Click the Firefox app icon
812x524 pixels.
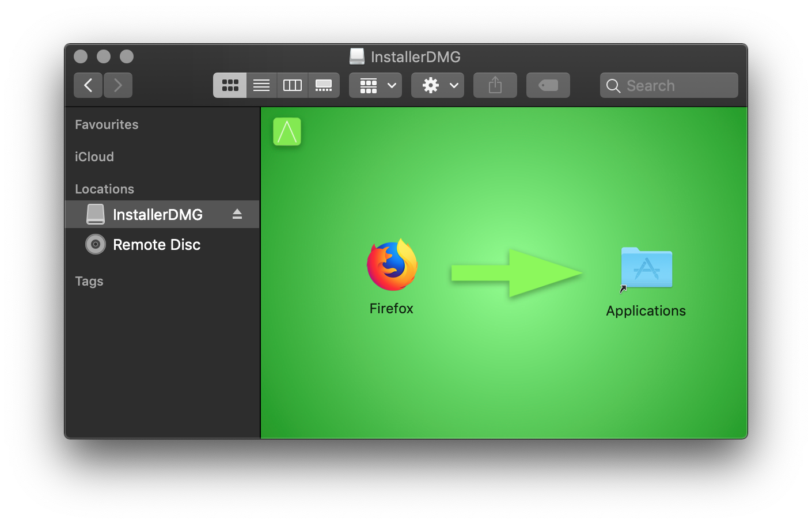pos(392,266)
